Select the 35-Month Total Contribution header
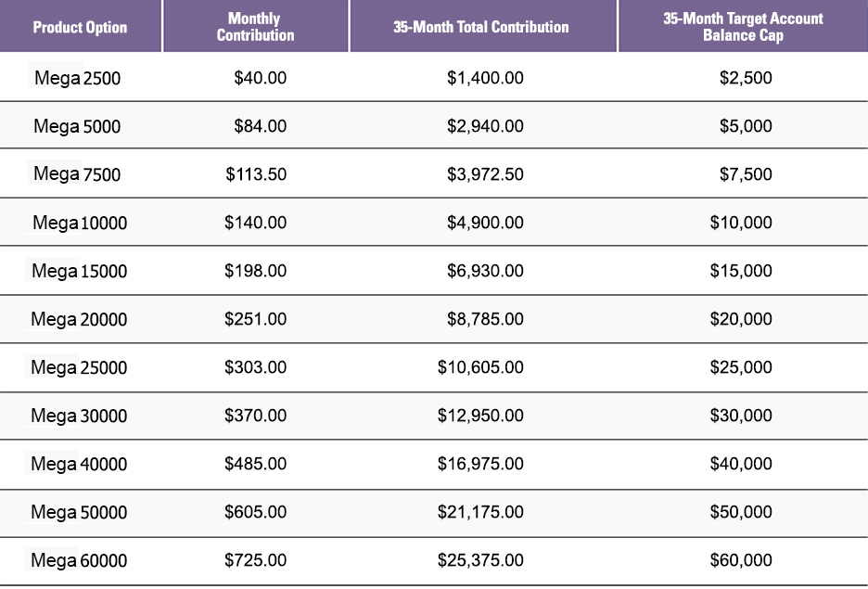This screenshot has width=868, height=589. (481, 27)
